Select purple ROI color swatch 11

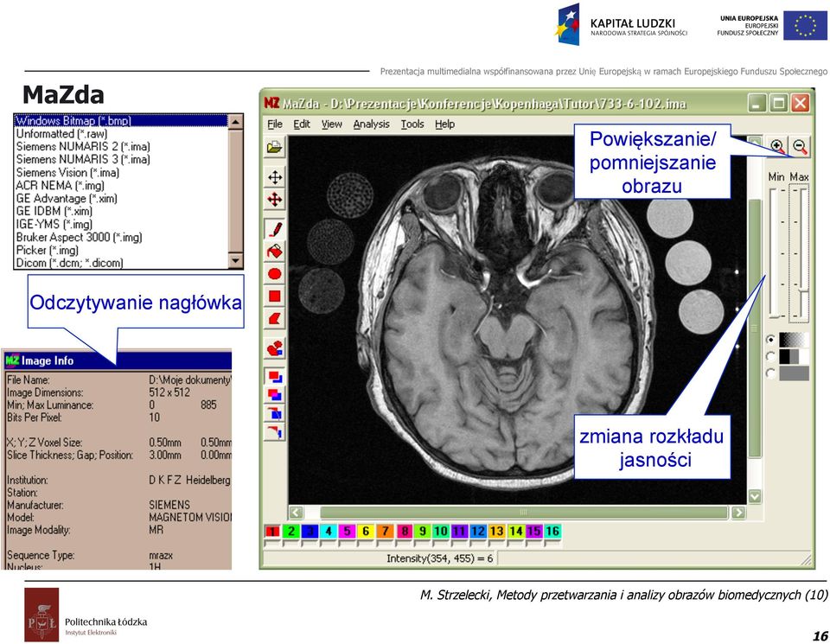[459, 531]
